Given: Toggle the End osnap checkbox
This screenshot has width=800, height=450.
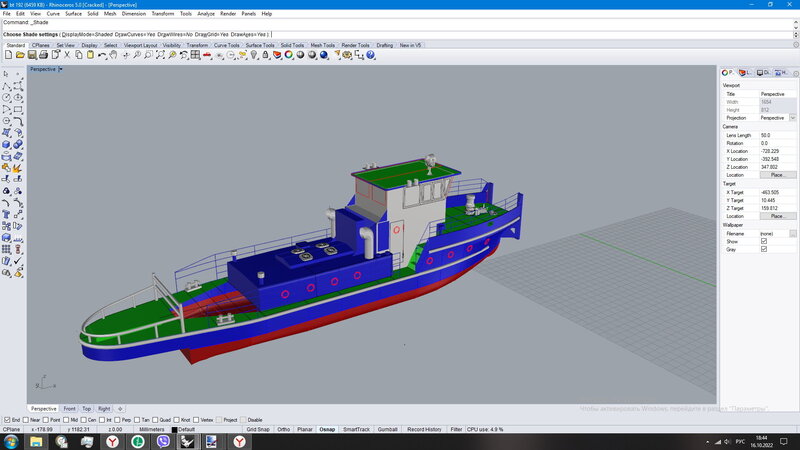Looking at the screenshot, I should tap(7, 420).
